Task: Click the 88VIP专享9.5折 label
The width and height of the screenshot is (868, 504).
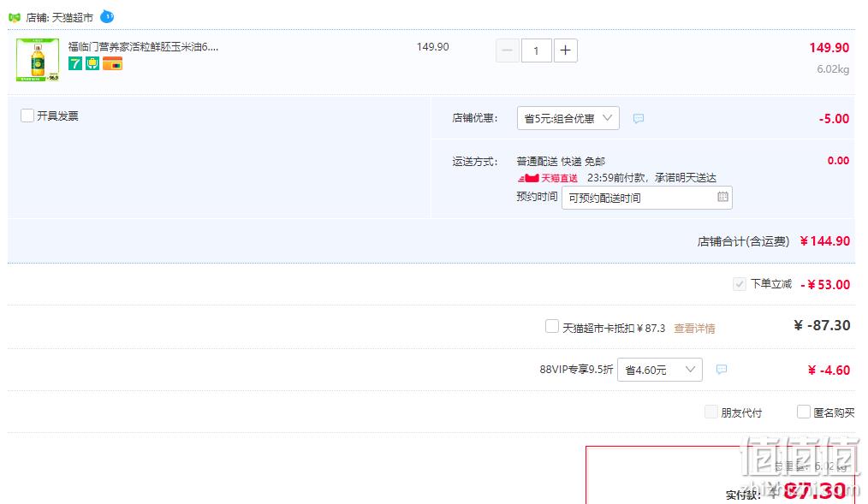Action: (576, 370)
